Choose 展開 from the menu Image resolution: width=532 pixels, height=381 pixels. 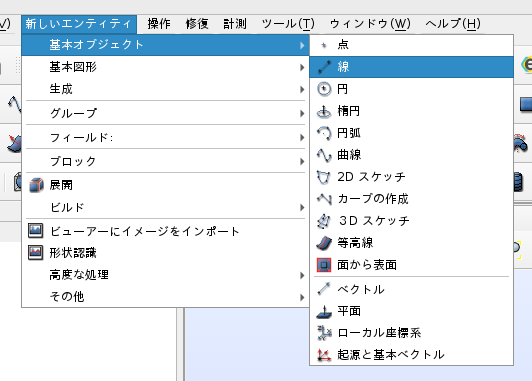click(x=165, y=185)
